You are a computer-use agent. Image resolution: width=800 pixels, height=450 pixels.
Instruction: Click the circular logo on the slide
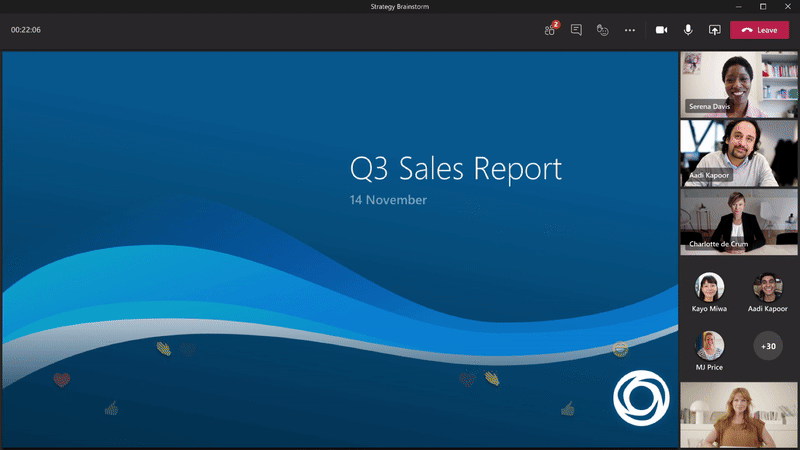[x=641, y=398]
